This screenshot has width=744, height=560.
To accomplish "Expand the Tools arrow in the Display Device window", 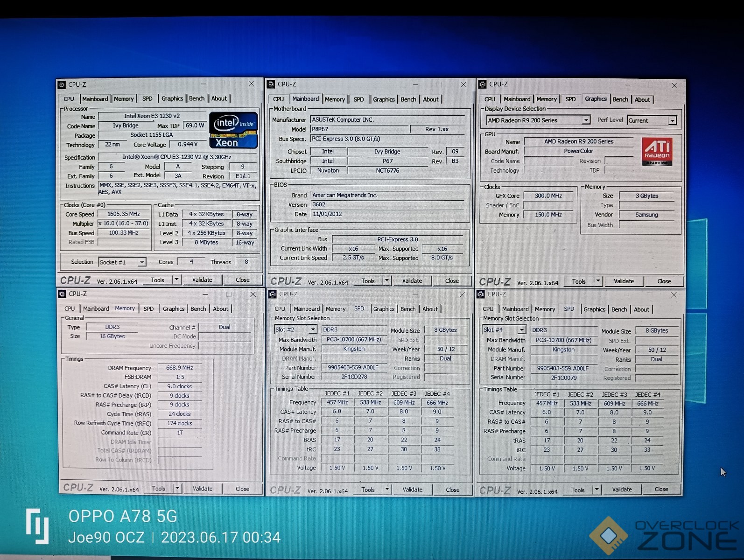I will pyautogui.click(x=598, y=281).
